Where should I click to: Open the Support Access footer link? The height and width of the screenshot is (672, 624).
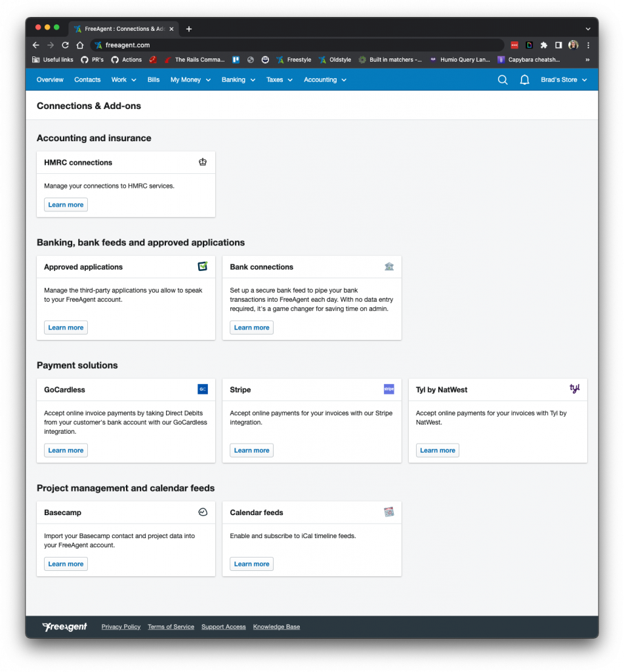(223, 627)
